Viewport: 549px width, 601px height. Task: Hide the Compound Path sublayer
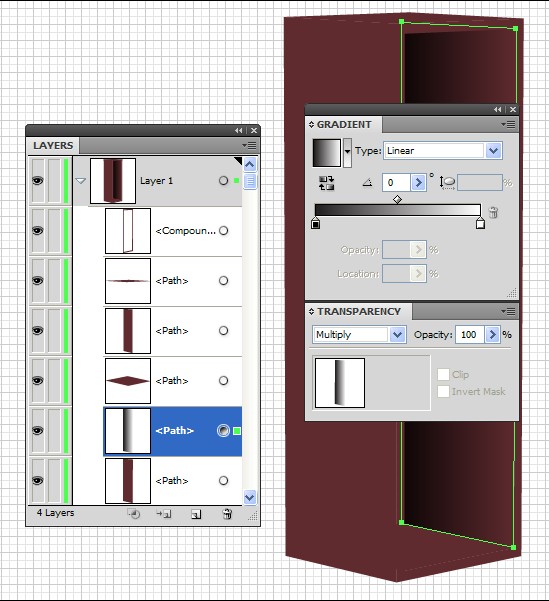click(x=38, y=231)
